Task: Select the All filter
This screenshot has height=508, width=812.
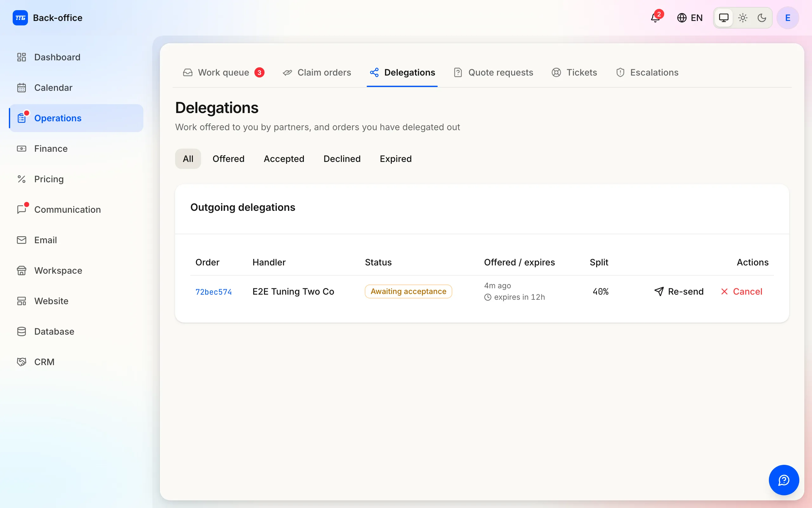Action: click(188, 158)
